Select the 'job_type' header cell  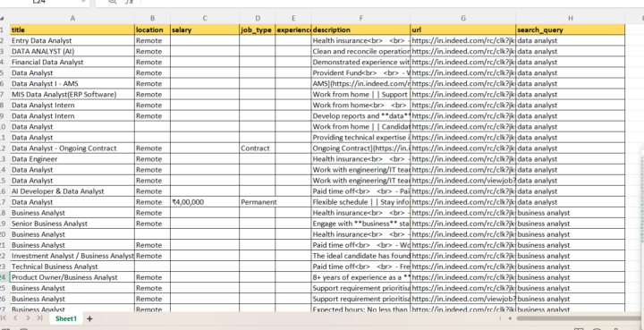(258, 30)
